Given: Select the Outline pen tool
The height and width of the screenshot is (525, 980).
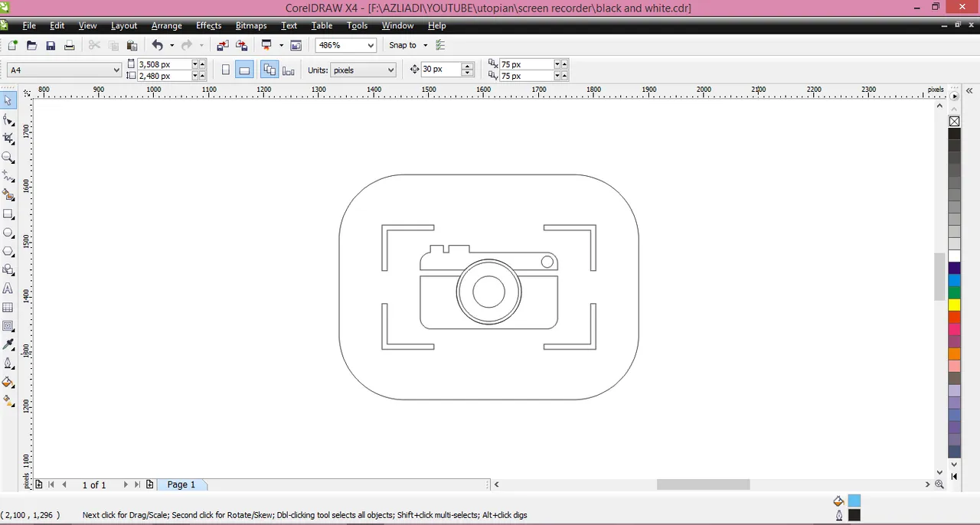Looking at the screenshot, I should tap(8, 364).
